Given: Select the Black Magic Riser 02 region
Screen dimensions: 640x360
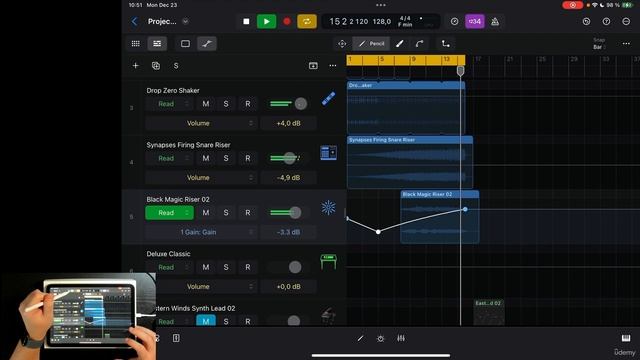Looking at the screenshot, I should [x=440, y=217].
